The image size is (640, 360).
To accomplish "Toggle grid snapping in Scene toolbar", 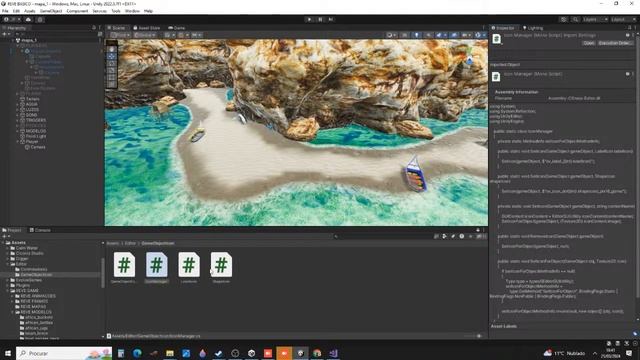I will point(183,35).
